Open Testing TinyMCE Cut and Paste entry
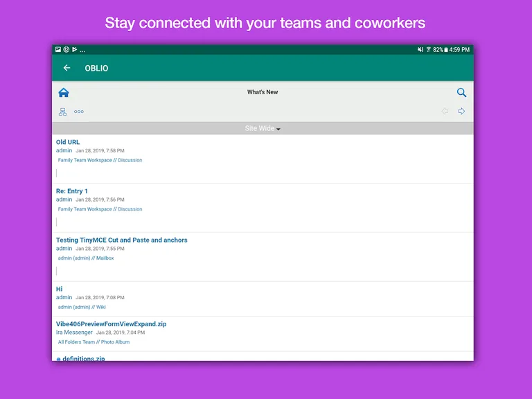The width and height of the screenshot is (532, 399). (121, 240)
